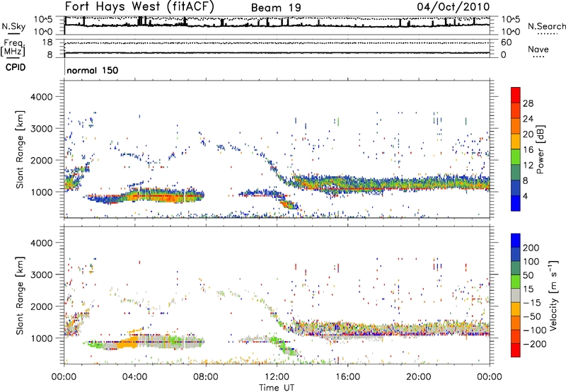Image resolution: width=566 pixels, height=392 pixels.
Task: Click the "28" power color bar label
Action: [528, 103]
